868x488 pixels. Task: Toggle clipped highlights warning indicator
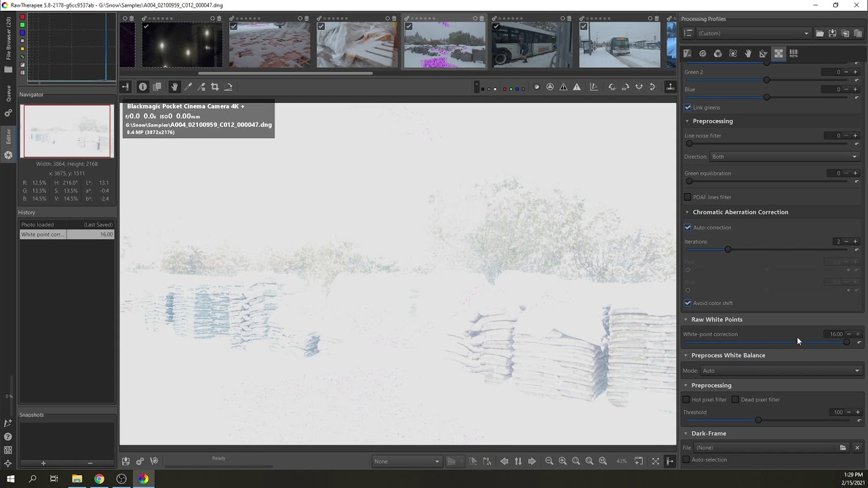pyautogui.click(x=576, y=87)
